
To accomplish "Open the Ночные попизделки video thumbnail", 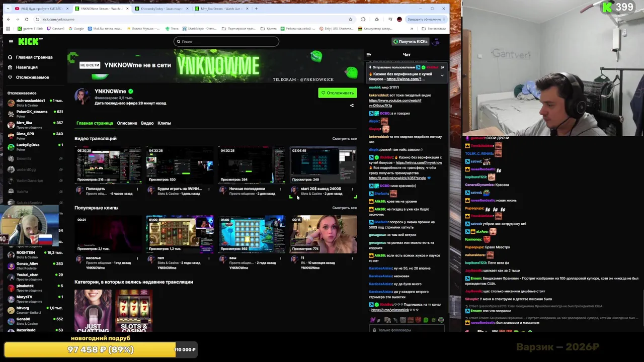I will pyautogui.click(x=252, y=165).
